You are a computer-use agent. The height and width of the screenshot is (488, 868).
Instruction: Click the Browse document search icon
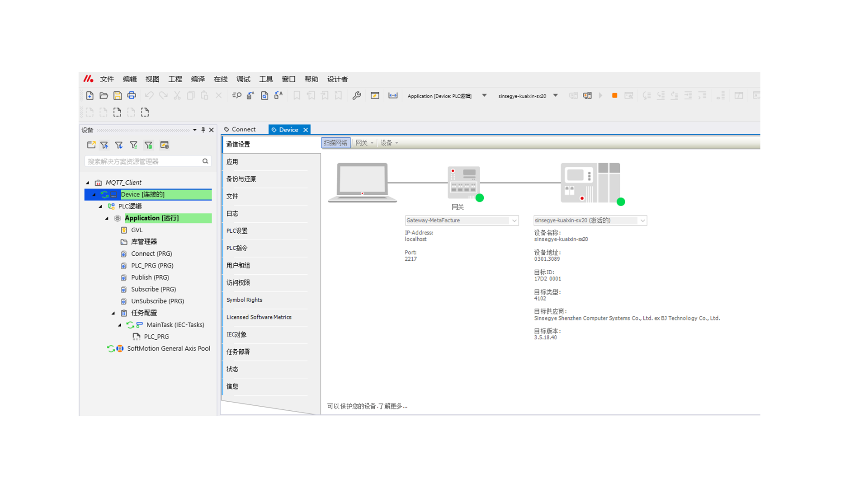point(264,95)
